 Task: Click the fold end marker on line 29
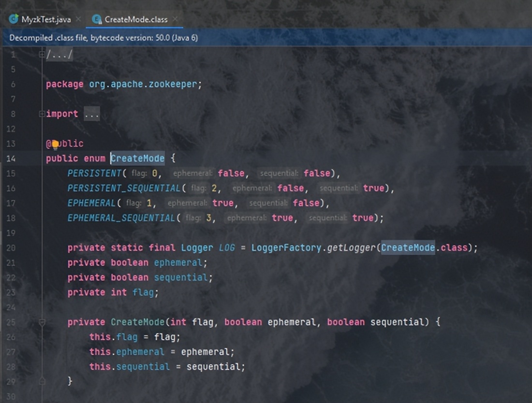[42, 381]
